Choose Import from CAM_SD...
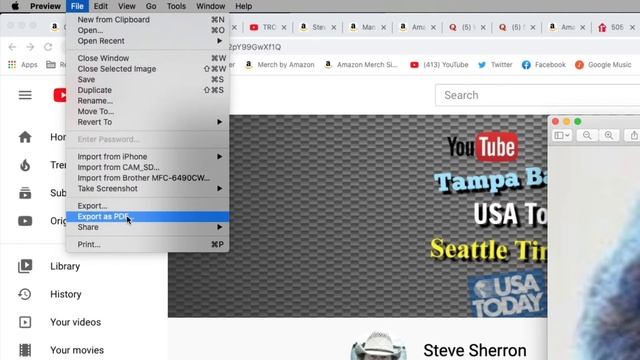 pos(147,167)
